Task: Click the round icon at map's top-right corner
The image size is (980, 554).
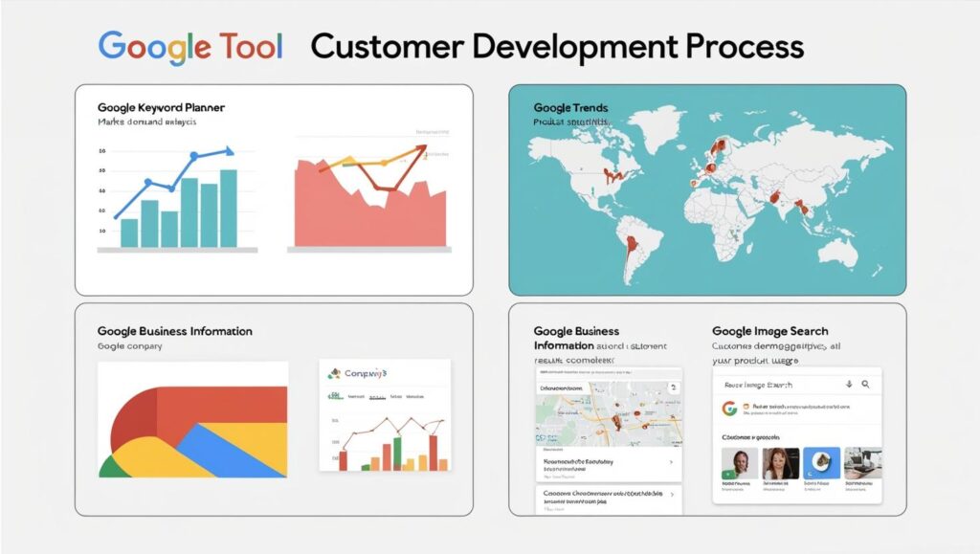Action: pos(674,388)
